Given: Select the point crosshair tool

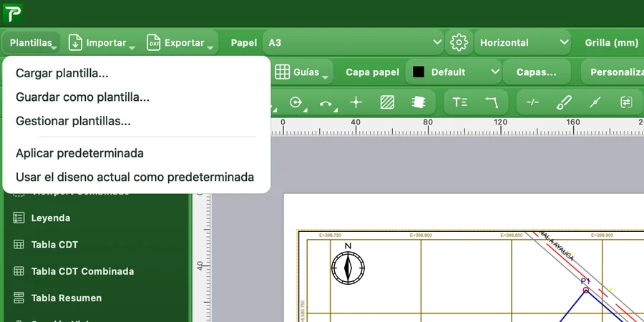Looking at the screenshot, I should [356, 102].
